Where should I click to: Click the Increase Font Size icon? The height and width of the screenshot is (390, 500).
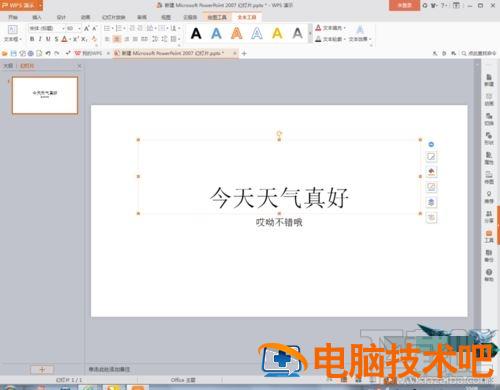pyautogui.click(x=86, y=28)
